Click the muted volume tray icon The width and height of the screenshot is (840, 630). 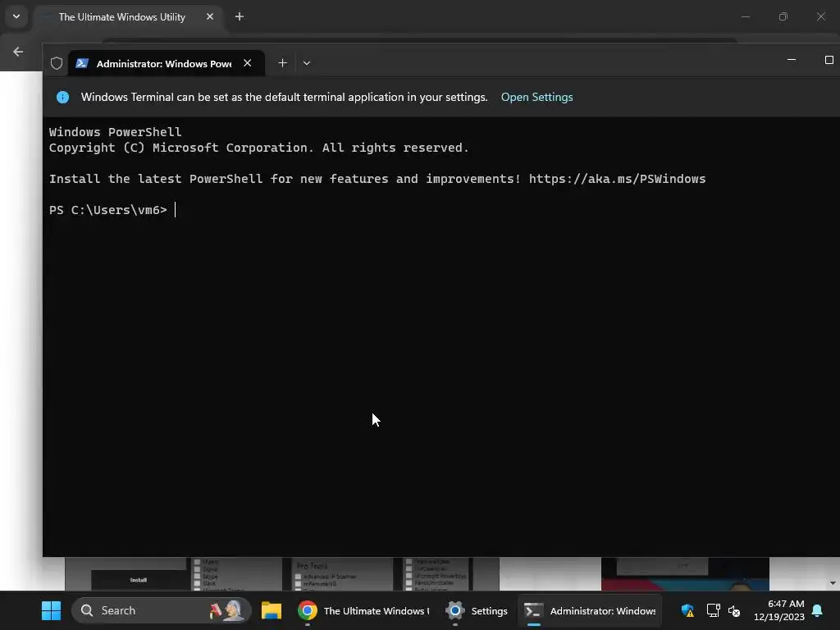(x=734, y=610)
